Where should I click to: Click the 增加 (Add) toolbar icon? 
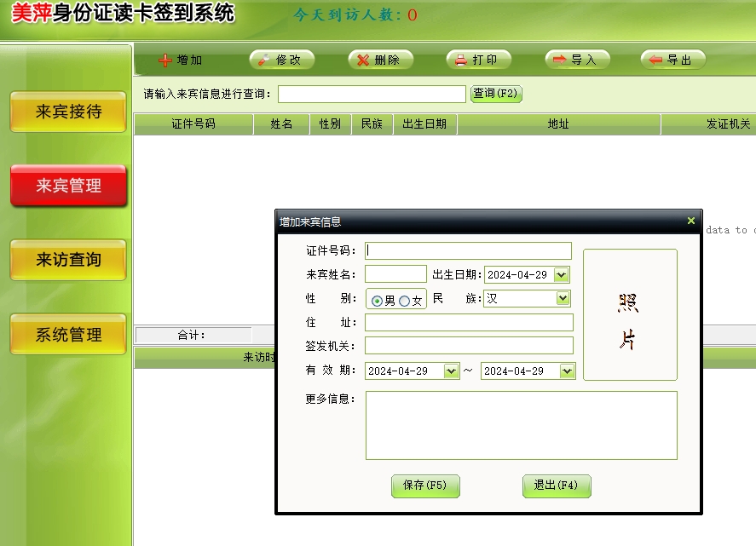pyautogui.click(x=166, y=60)
